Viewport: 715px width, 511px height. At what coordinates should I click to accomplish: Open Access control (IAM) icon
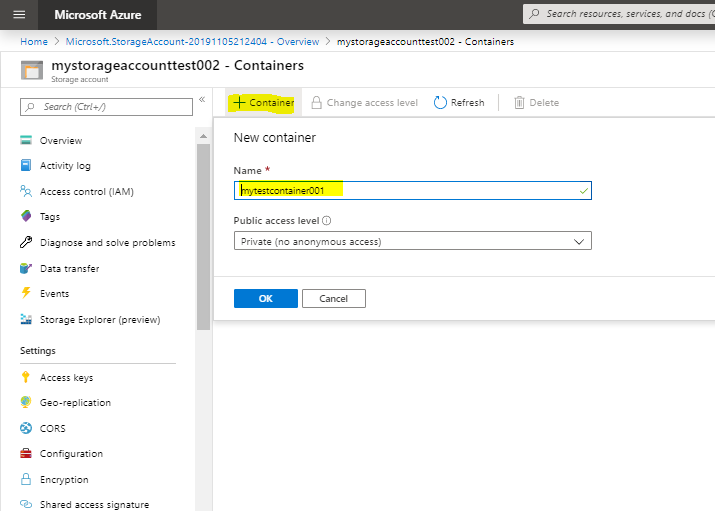[26, 191]
